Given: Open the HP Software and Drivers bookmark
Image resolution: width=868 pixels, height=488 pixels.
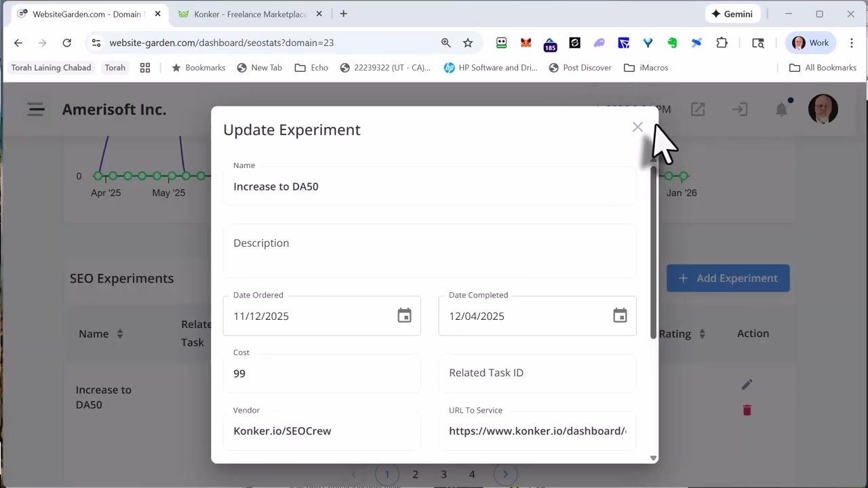Looking at the screenshot, I should [490, 68].
